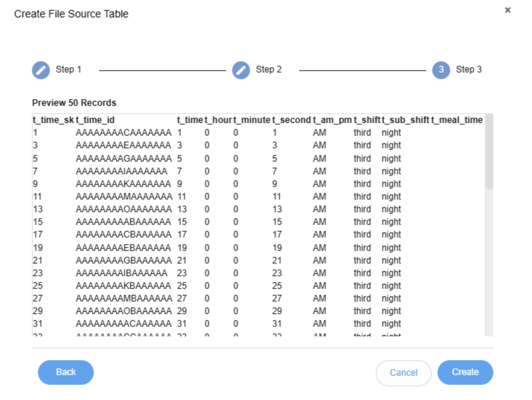The height and width of the screenshot is (400, 532).
Task: Select the Step 3 label
Action: (469, 70)
